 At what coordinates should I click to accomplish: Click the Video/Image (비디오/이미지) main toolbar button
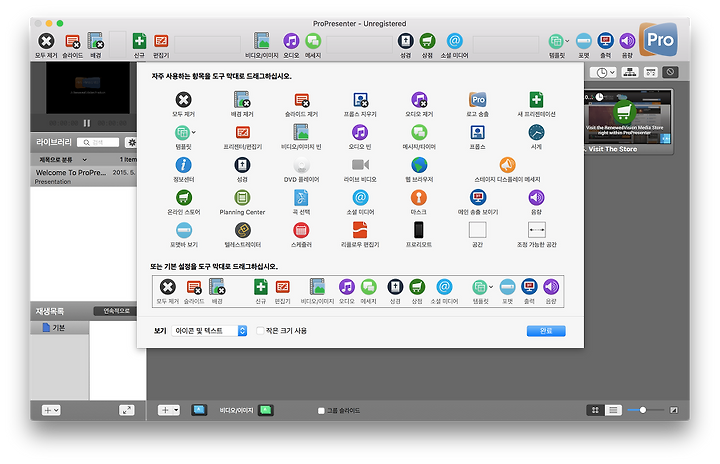click(262, 45)
